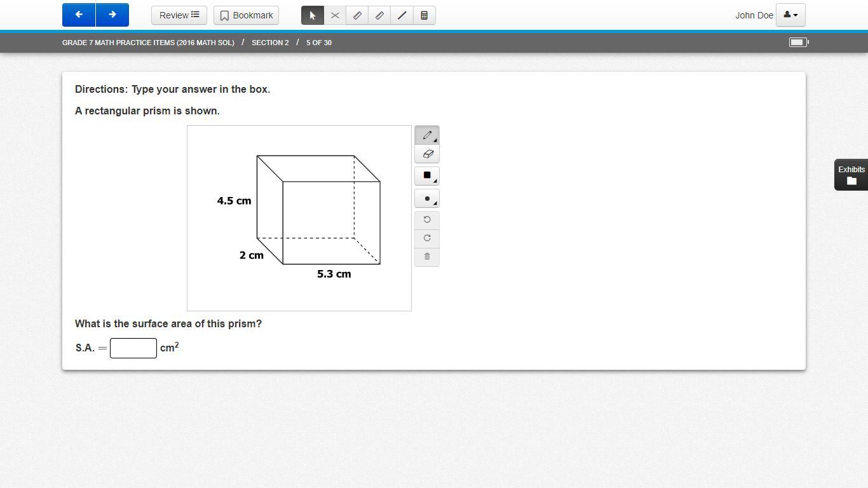Click the 'S.A. =' label

[x=92, y=348]
